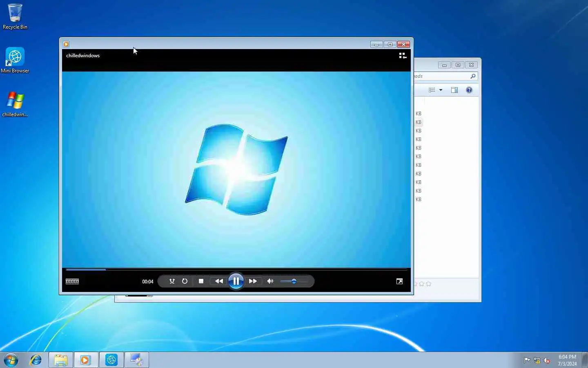Turn repeat on in the player
The width and height of the screenshot is (588, 368).
pyautogui.click(x=185, y=281)
